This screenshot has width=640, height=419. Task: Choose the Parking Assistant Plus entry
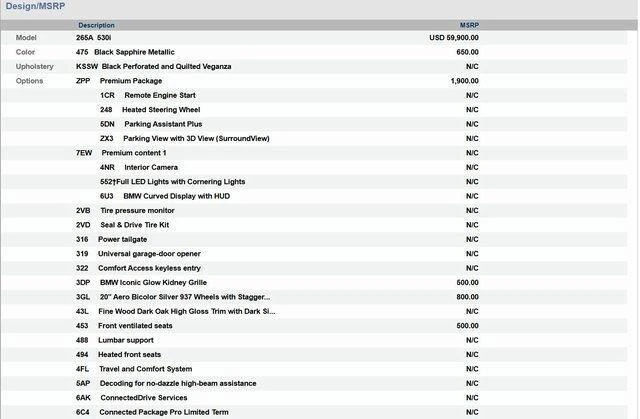point(162,124)
